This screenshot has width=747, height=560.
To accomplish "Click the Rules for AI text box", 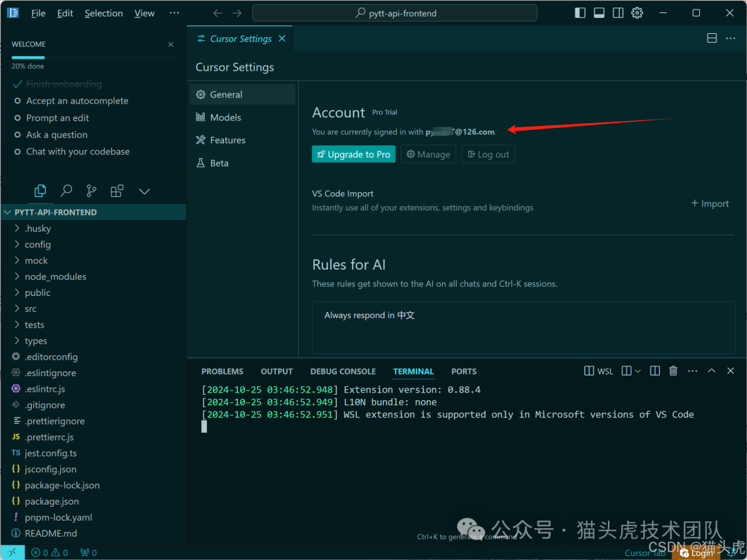I will (524, 328).
